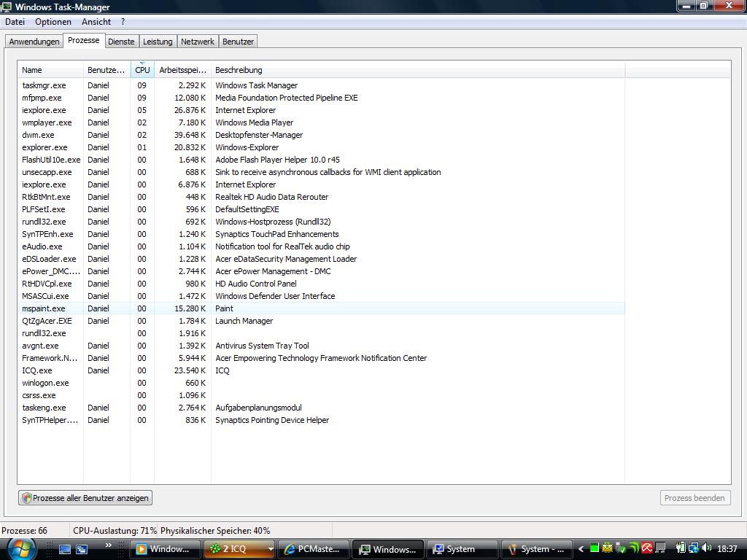Viewport: 747px width, 560px height.
Task: Click the 'Prozess beenden' button
Action: tap(694, 497)
